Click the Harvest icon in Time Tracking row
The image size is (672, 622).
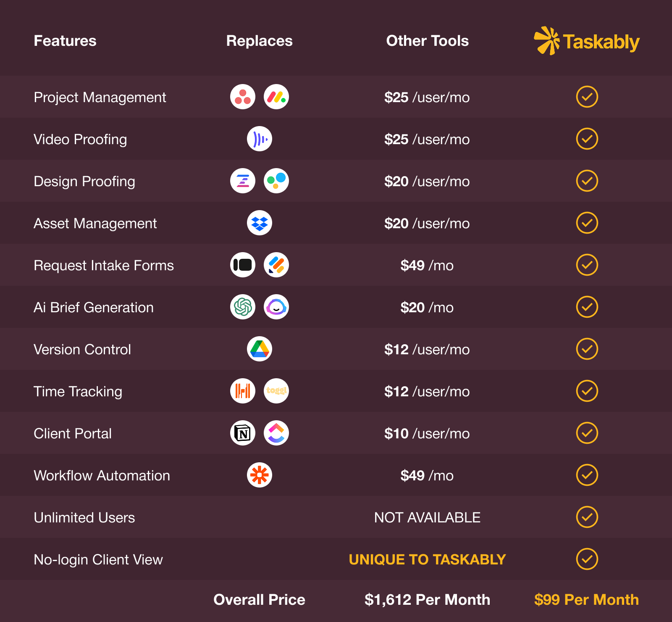pyautogui.click(x=243, y=391)
